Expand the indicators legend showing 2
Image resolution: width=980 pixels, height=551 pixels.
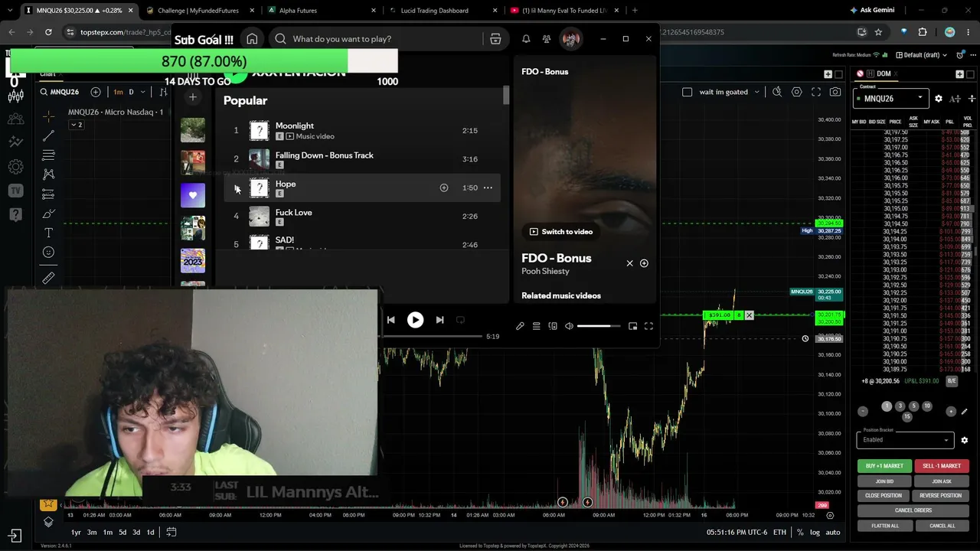tap(76, 125)
